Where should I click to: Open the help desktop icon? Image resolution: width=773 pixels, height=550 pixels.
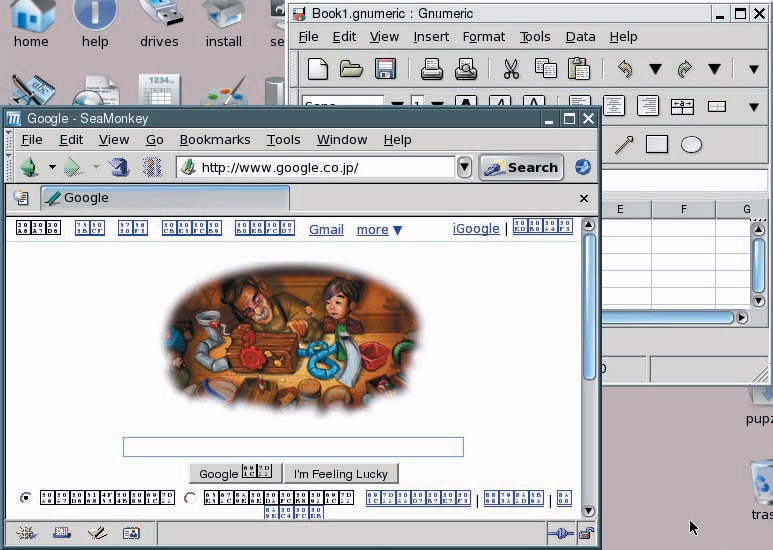[x=95, y=24]
